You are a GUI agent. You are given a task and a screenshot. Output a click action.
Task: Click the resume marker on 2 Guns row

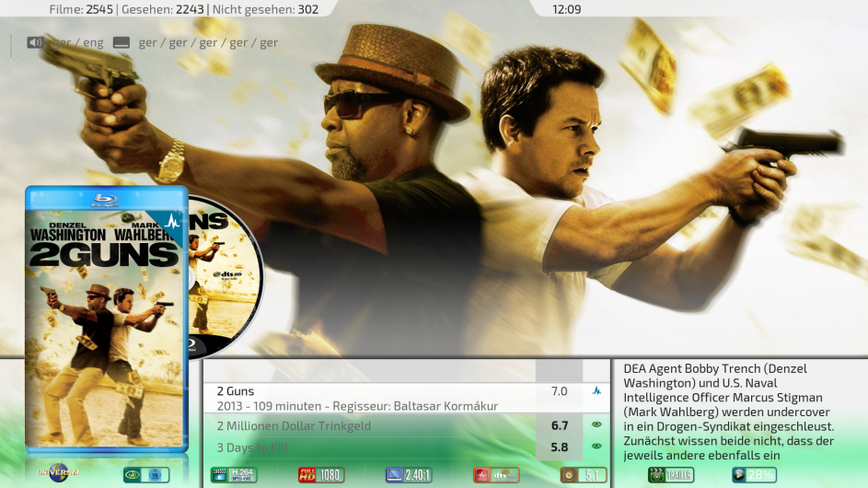pos(596,391)
